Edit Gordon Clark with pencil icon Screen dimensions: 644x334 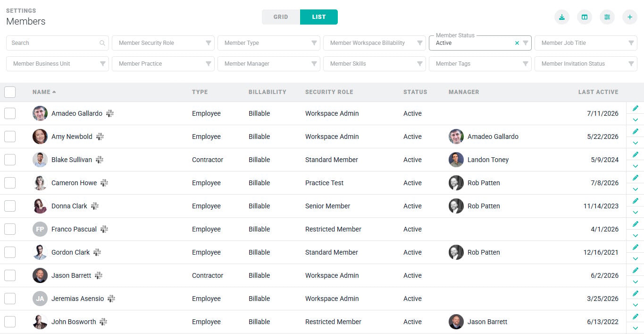636,247
